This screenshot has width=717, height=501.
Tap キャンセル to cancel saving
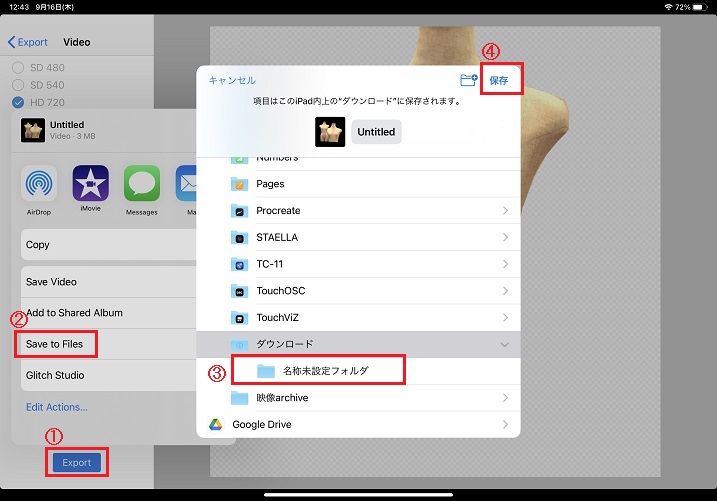[x=232, y=80]
